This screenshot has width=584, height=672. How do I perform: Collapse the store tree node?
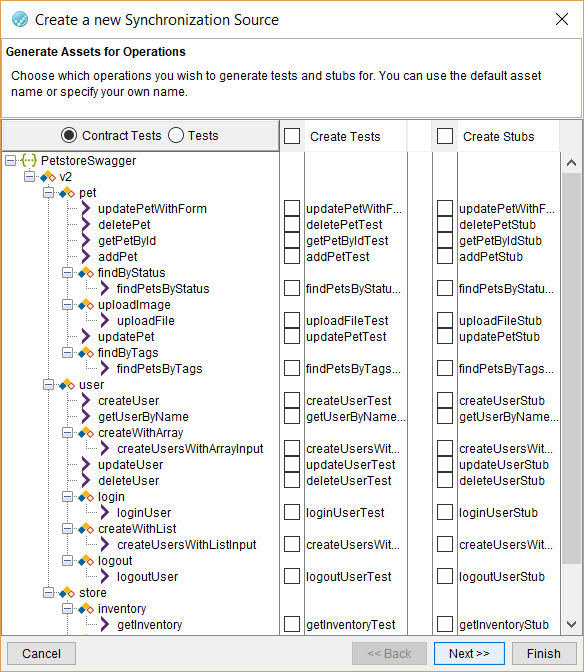coord(48,593)
